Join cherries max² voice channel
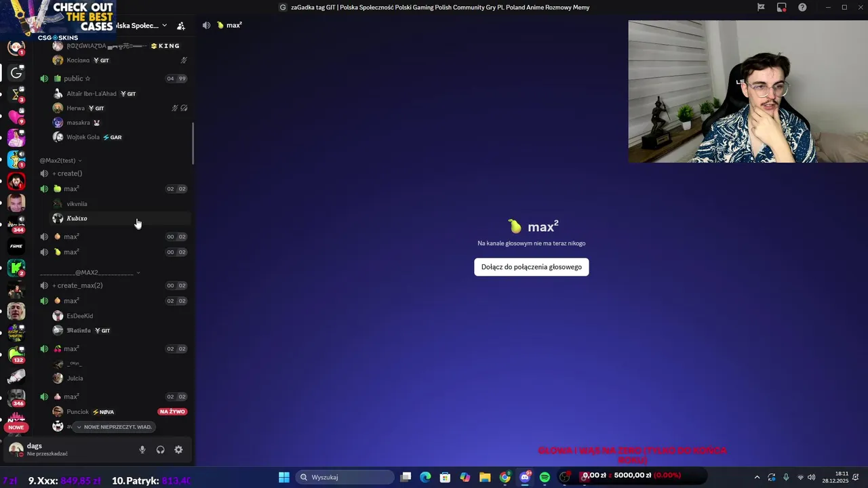The height and width of the screenshot is (488, 868). tap(113, 349)
